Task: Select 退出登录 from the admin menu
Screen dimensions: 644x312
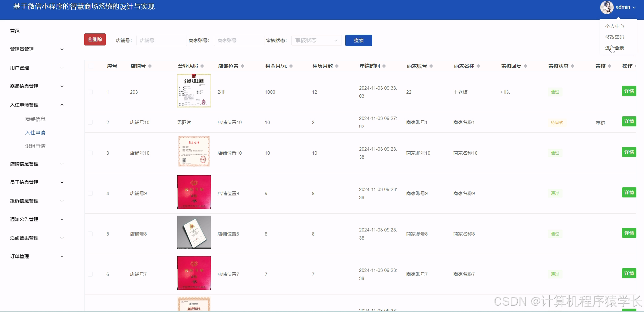Action: point(614,48)
